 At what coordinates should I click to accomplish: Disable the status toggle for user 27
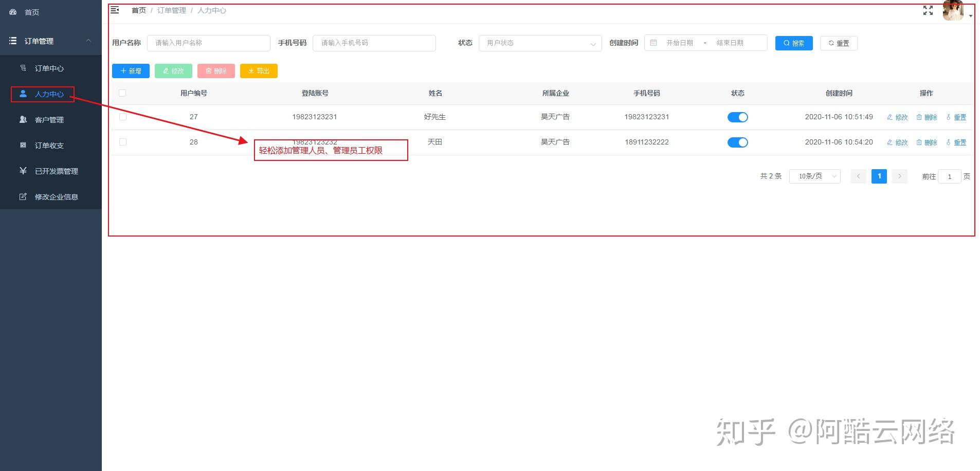point(738,117)
